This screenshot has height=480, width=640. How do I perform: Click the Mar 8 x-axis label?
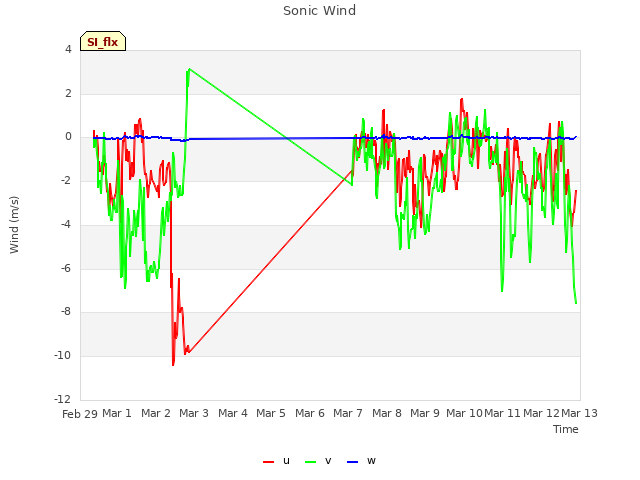[387, 413]
